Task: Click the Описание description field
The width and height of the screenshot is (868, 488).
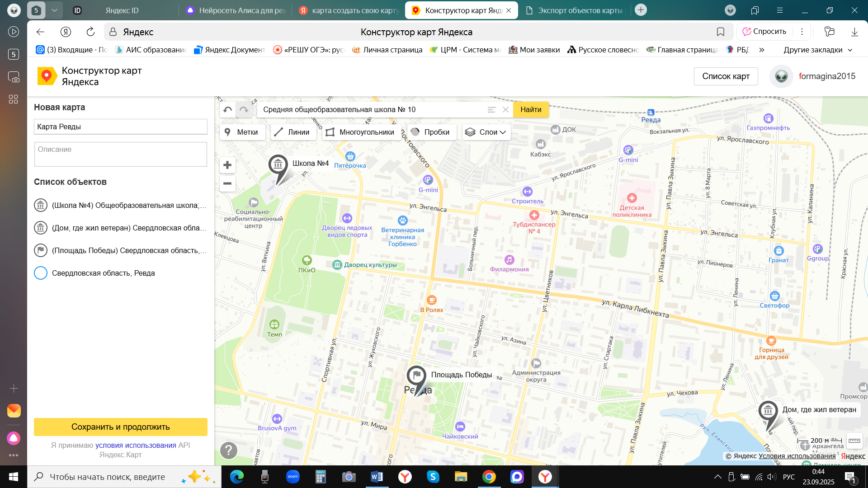Action: pyautogui.click(x=121, y=154)
